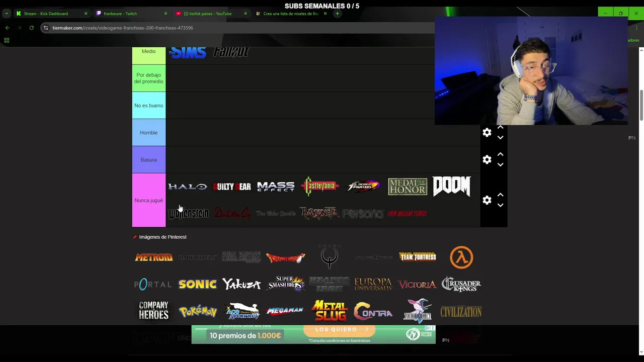The image size is (644, 362).
Task: Move the Basura tier row up
Action: (500, 154)
